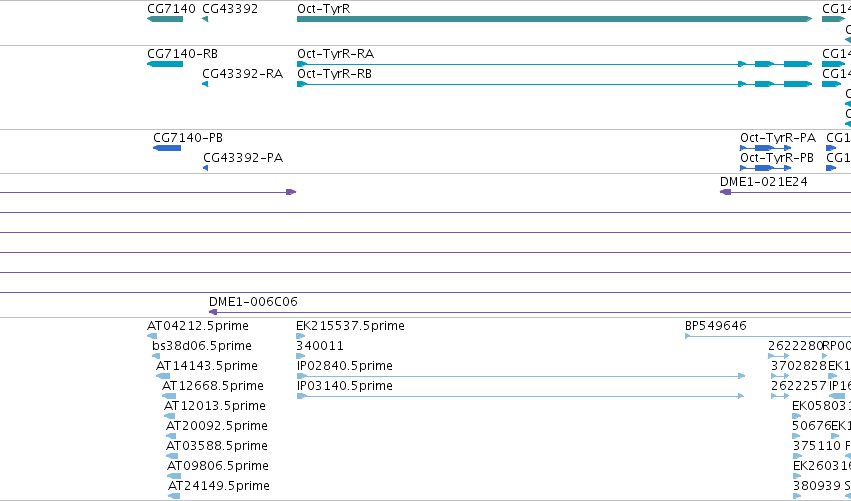The image size is (851, 501).
Task: Open the CG43392 gene feature
Action: pos(205,20)
